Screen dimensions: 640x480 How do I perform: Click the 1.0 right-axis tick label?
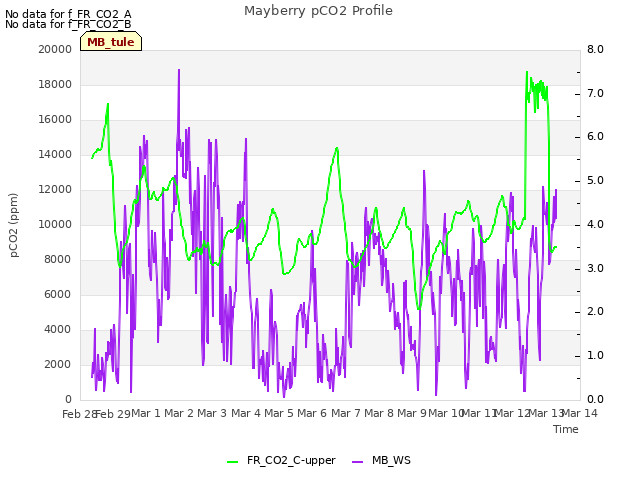(595, 356)
